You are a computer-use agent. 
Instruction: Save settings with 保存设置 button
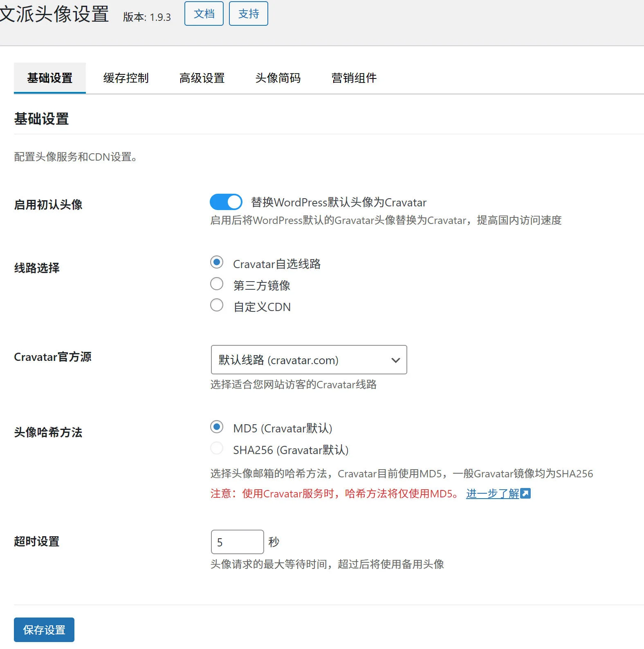44,630
